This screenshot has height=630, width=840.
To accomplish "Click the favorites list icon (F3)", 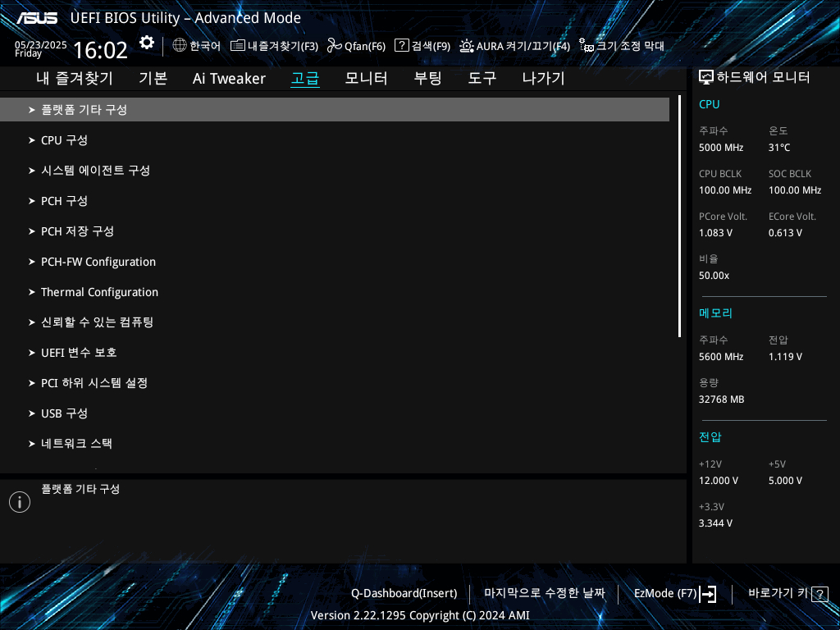I will [238, 46].
